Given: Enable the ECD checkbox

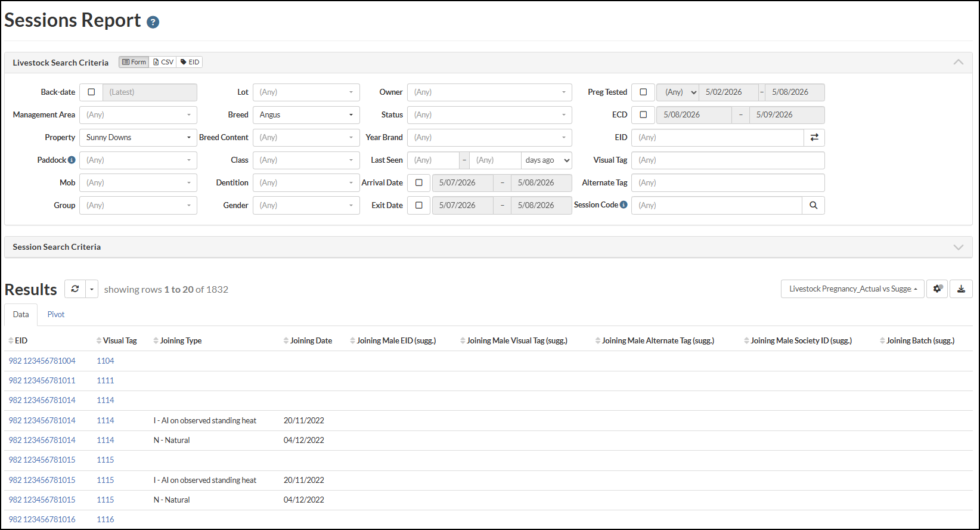Looking at the screenshot, I should coord(643,115).
